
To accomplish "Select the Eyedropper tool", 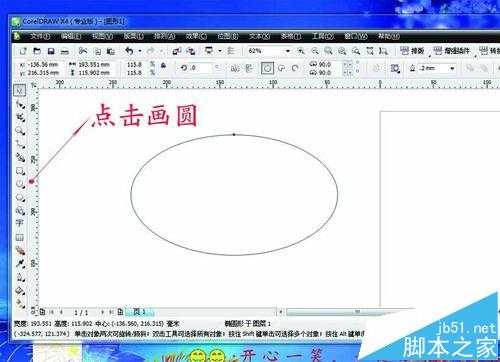I will pyautogui.click(x=20, y=264).
